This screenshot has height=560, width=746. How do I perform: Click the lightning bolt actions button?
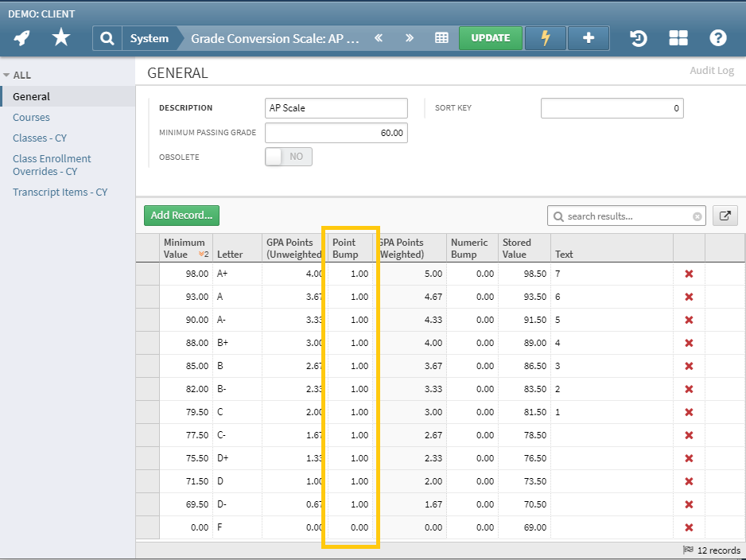coord(545,38)
